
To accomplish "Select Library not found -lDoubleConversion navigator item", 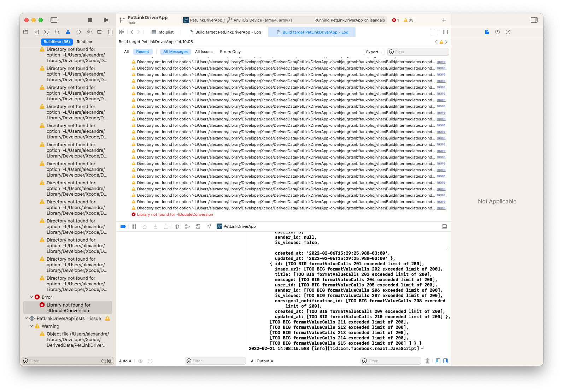I will [68, 308].
